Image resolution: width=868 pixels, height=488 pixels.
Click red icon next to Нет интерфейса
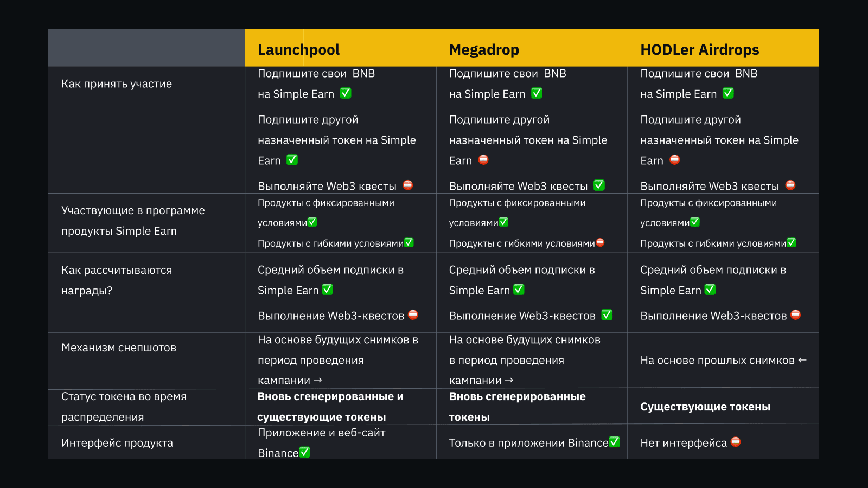(x=736, y=442)
